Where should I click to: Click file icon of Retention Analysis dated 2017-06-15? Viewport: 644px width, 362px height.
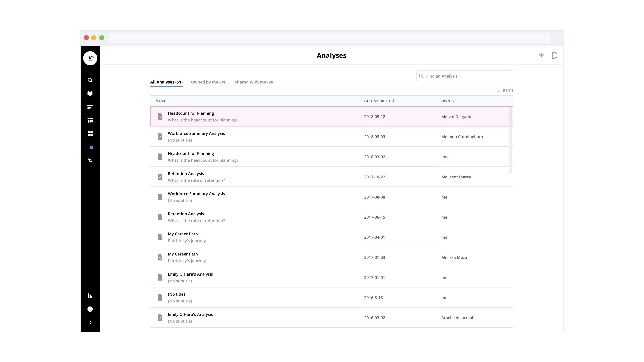coord(160,217)
